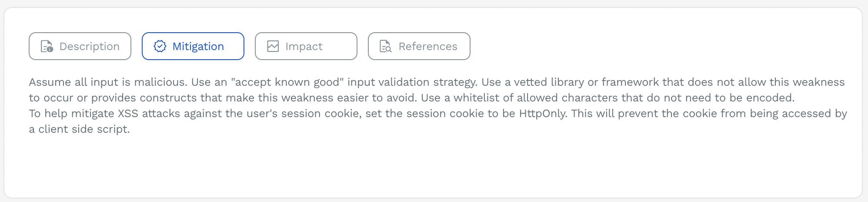The height and width of the screenshot is (202, 868).
Task: Click the Impact chart icon
Action: [273, 46]
